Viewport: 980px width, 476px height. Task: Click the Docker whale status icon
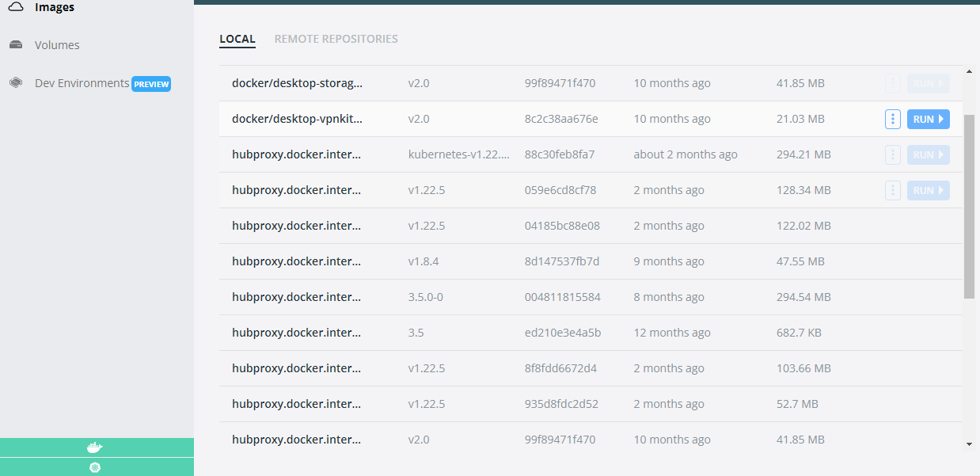click(93, 447)
